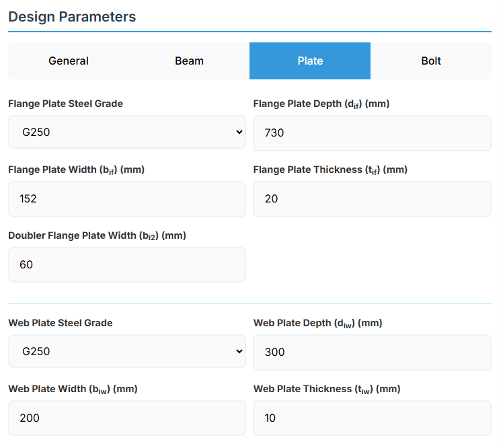Viewport: 503px width, 448px height.
Task: Go to the Bolt tab
Action: (x=431, y=61)
